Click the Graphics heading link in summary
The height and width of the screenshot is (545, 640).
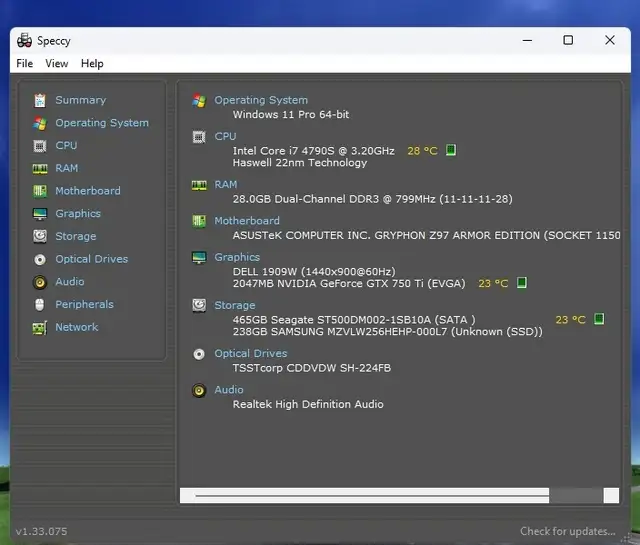(237, 257)
